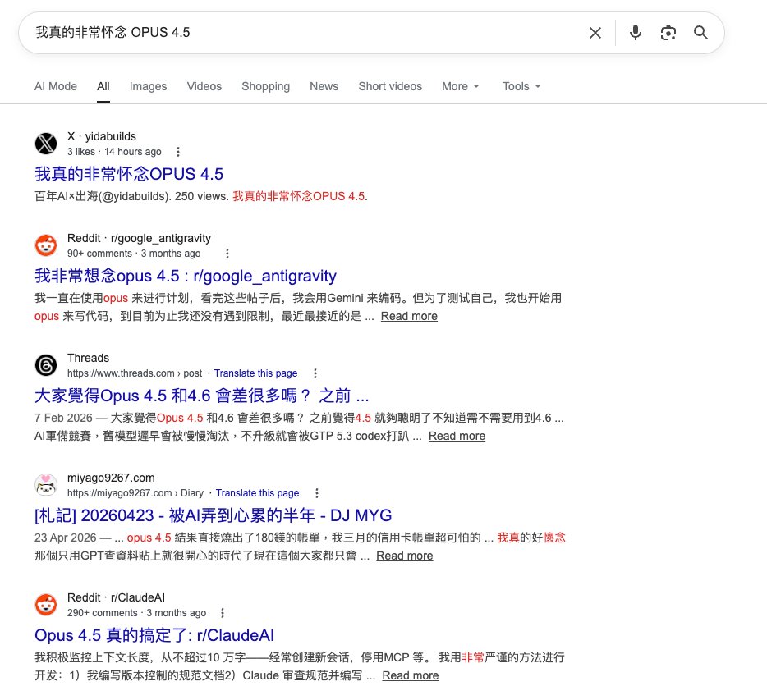The height and width of the screenshot is (700, 767).
Task: Open result 我非常想念opus 4.5 : r/google_antigravity
Action: tap(186, 276)
